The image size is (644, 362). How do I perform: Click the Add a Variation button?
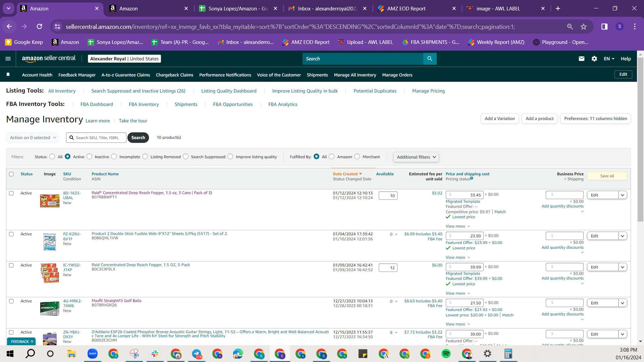(x=500, y=119)
